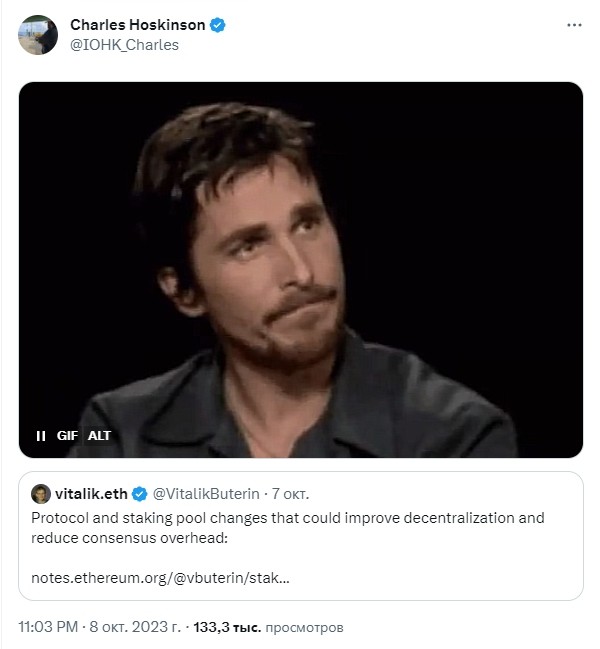The image size is (600, 649).
Task: Click vitalik.eth's verified badge
Action: pos(139,494)
